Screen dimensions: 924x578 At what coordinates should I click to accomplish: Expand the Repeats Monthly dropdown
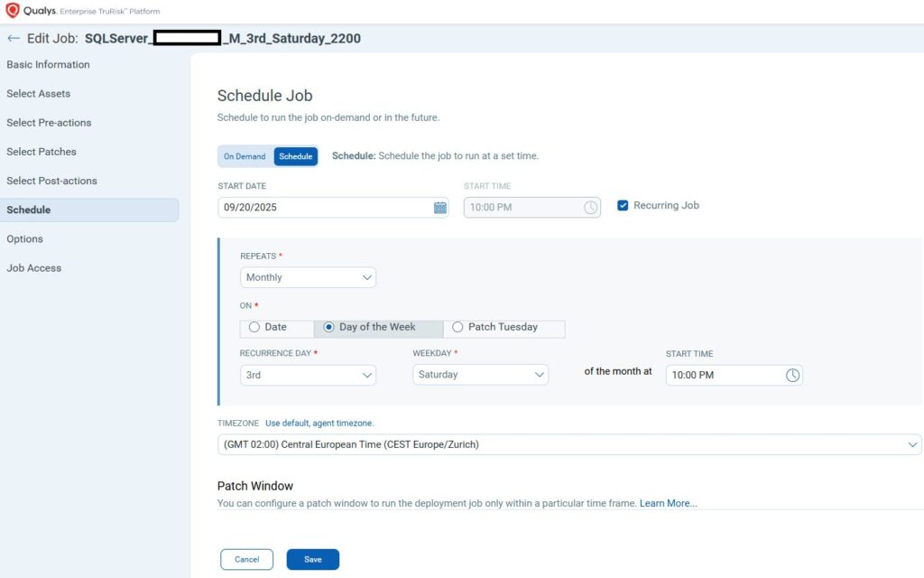point(308,277)
